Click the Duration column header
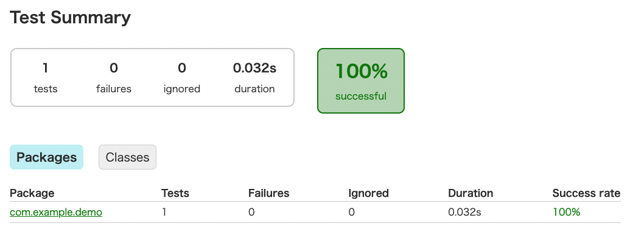This screenshot has width=644, height=243. 471,193
